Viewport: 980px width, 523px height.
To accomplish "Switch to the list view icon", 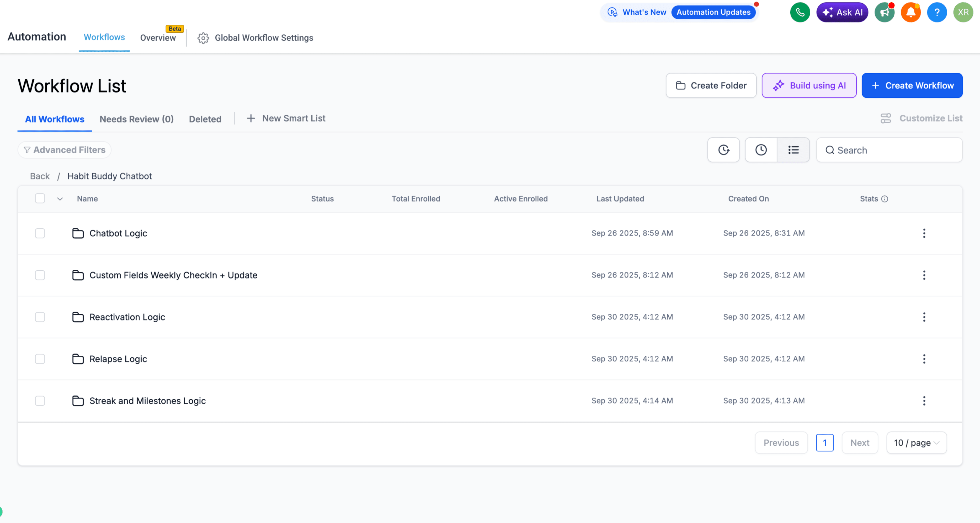I will [793, 150].
